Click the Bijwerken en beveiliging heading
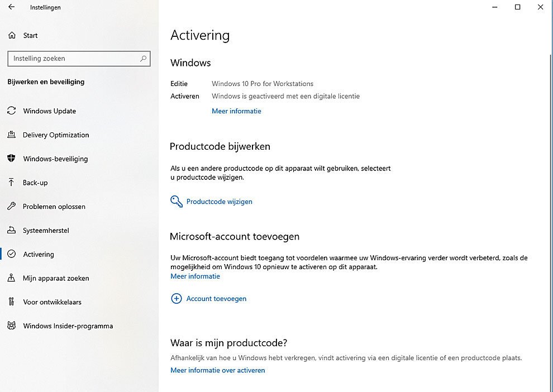The height and width of the screenshot is (392, 553). tap(46, 82)
